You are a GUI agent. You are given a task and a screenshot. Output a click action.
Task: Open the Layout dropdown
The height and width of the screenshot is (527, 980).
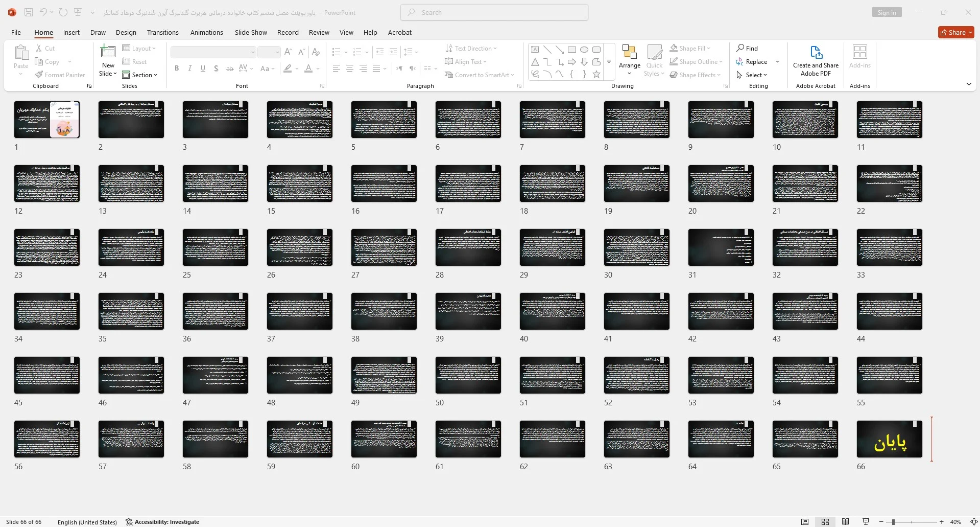point(139,48)
